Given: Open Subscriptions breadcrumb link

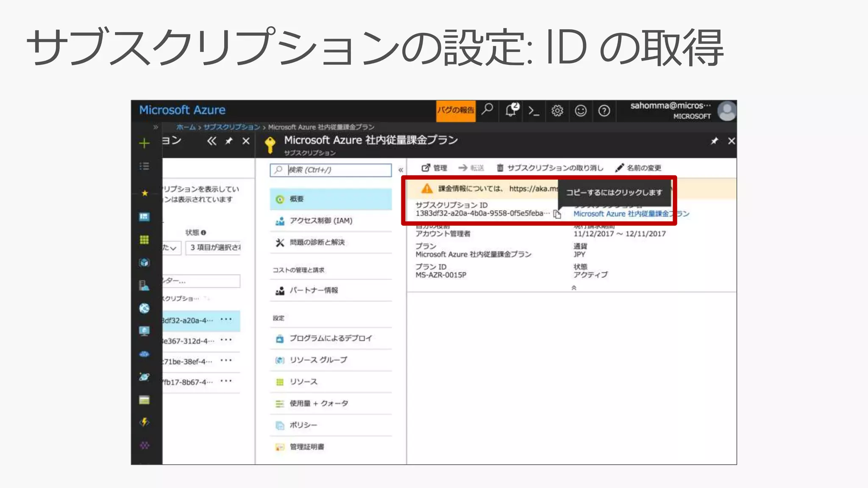Looking at the screenshot, I should 231,127.
